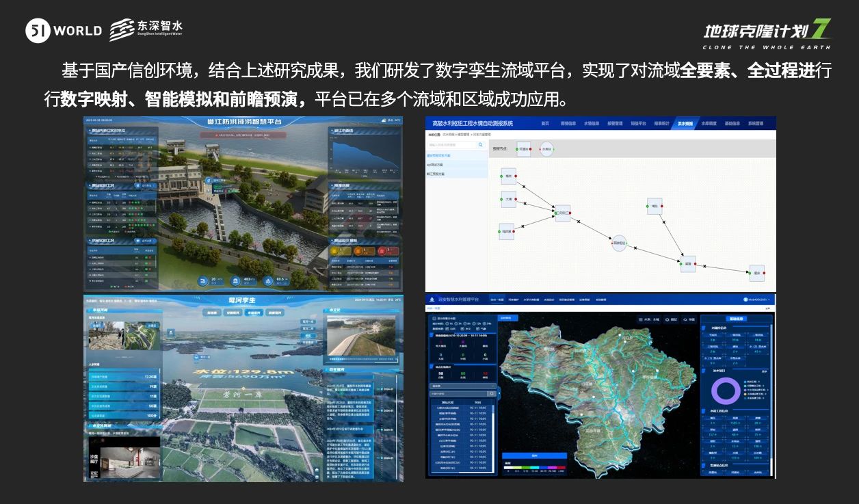The image size is (859, 504).
Task: Click the globe icon next to 水系 on map toolbar
Action: coord(641,319)
